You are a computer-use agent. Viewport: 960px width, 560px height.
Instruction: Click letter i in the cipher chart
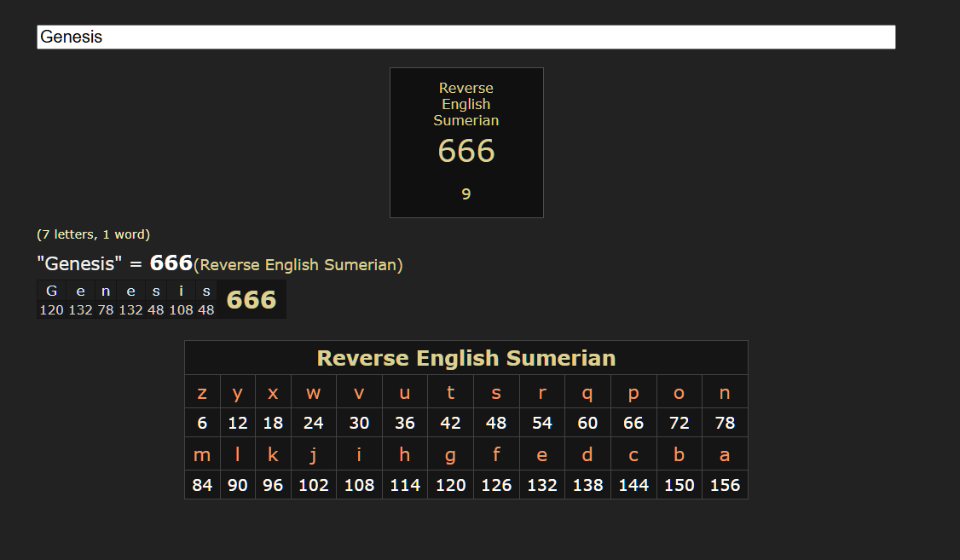(360, 454)
